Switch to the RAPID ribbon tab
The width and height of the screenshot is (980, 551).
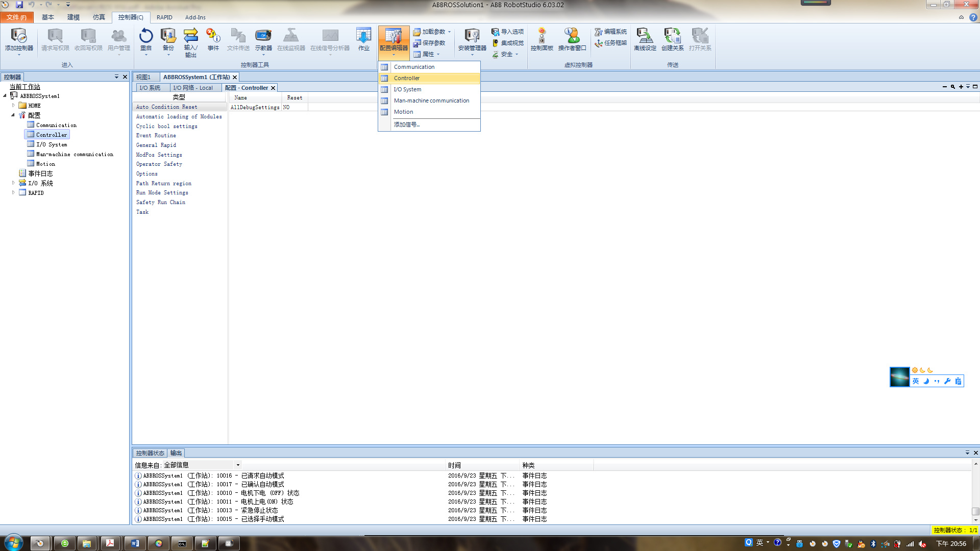(x=164, y=17)
